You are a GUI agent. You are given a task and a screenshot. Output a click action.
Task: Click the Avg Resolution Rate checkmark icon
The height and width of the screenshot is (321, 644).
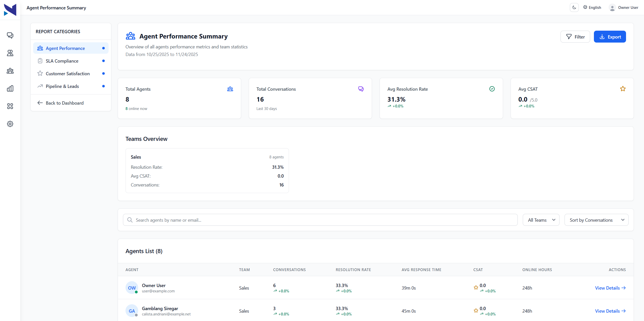[x=492, y=89]
